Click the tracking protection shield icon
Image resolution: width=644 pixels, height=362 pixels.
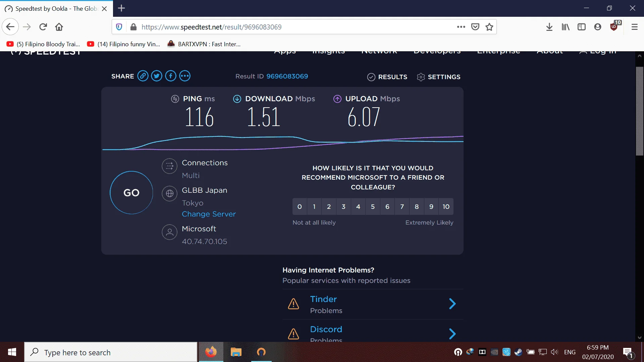pyautogui.click(x=119, y=27)
